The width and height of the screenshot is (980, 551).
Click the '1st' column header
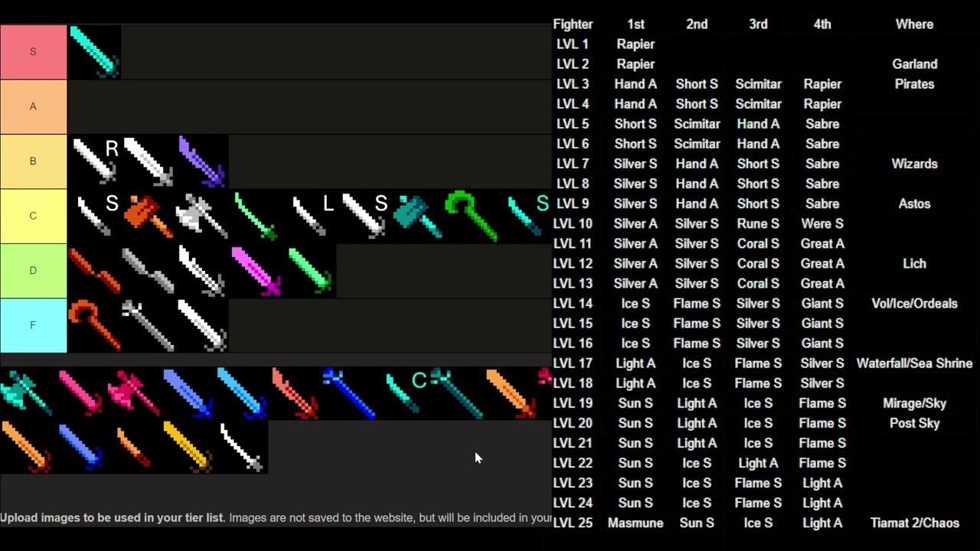click(635, 24)
